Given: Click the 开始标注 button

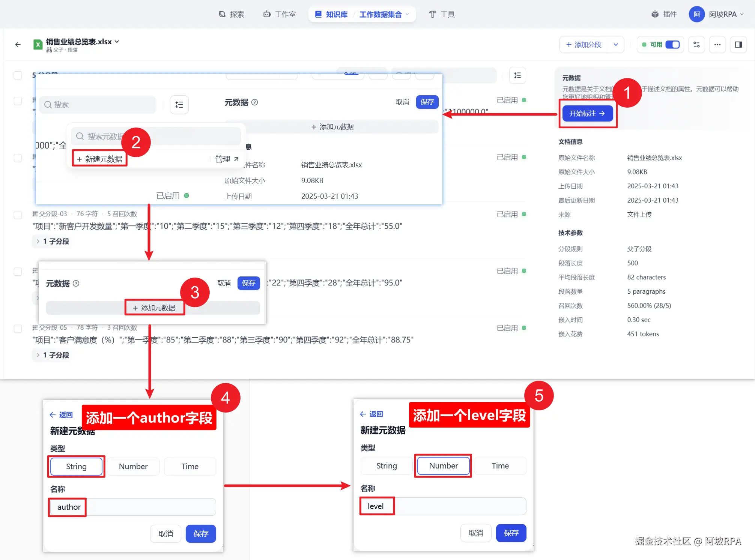Looking at the screenshot, I should point(587,114).
